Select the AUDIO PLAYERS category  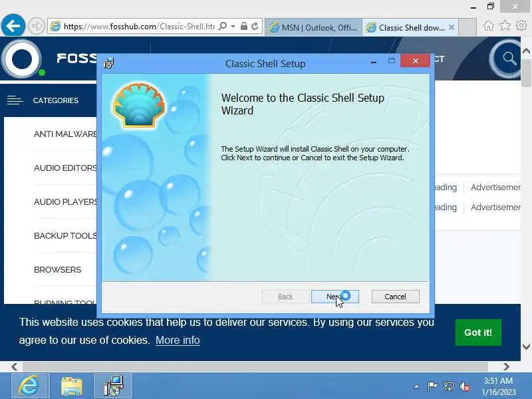(65, 202)
